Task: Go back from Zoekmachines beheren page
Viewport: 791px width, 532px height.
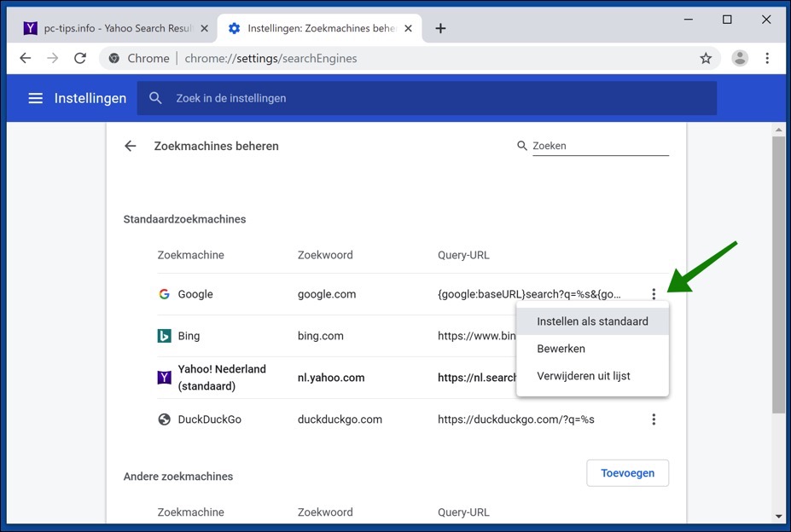Action: [x=131, y=147]
